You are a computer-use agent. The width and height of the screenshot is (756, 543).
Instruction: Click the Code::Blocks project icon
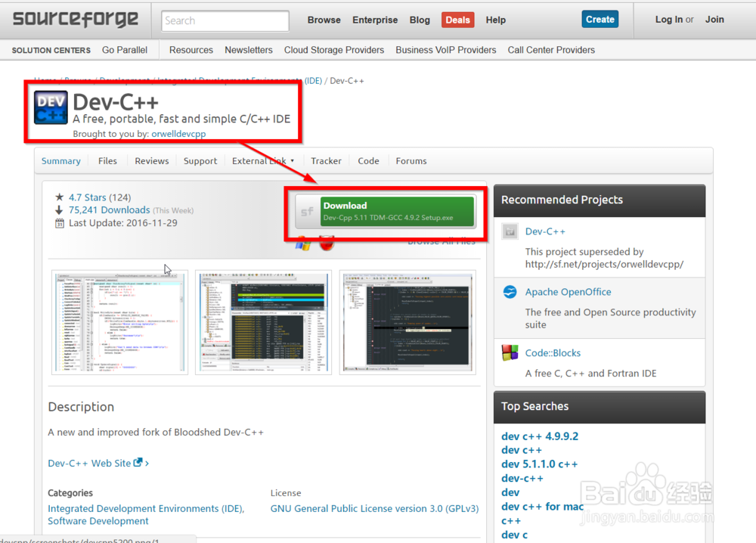[x=510, y=352]
